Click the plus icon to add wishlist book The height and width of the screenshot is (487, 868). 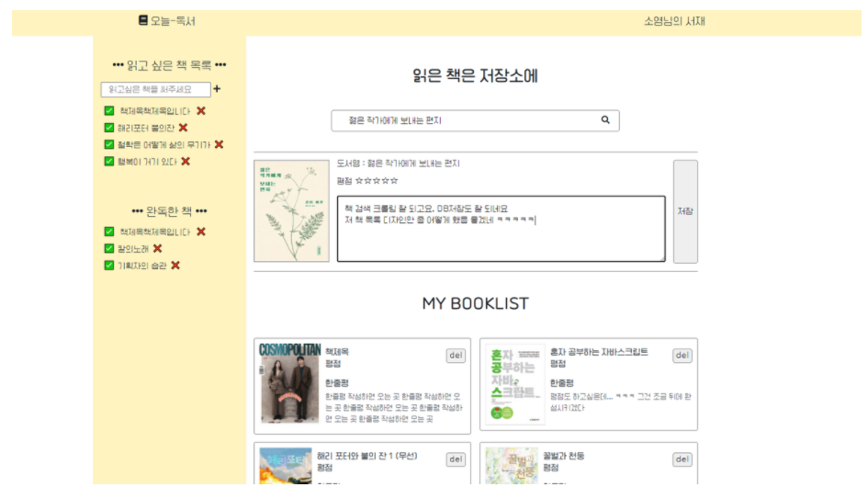[x=217, y=88]
